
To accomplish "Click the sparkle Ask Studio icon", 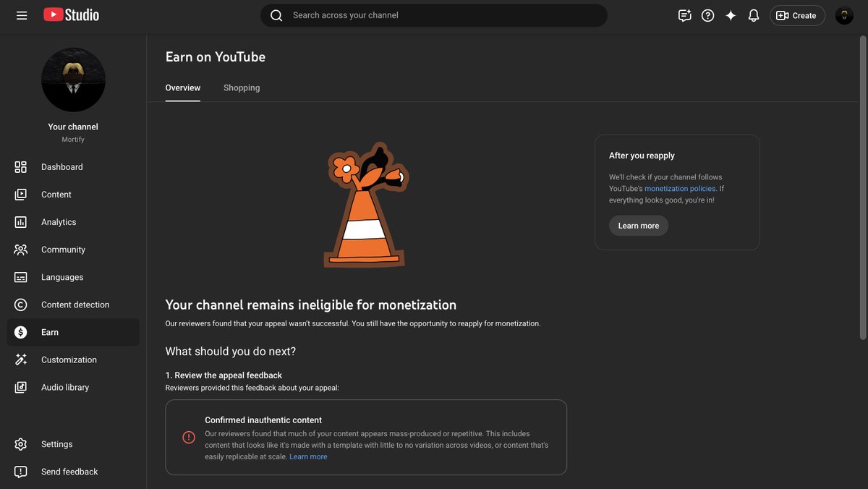I will click(x=731, y=15).
